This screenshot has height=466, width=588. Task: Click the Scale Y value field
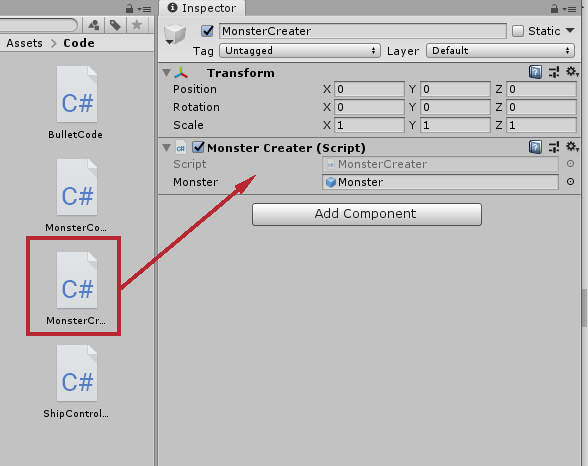click(x=455, y=125)
